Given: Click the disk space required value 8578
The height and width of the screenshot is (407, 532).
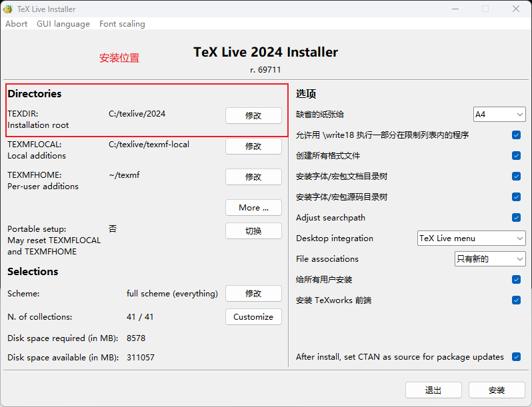Looking at the screenshot, I should click(x=136, y=338).
